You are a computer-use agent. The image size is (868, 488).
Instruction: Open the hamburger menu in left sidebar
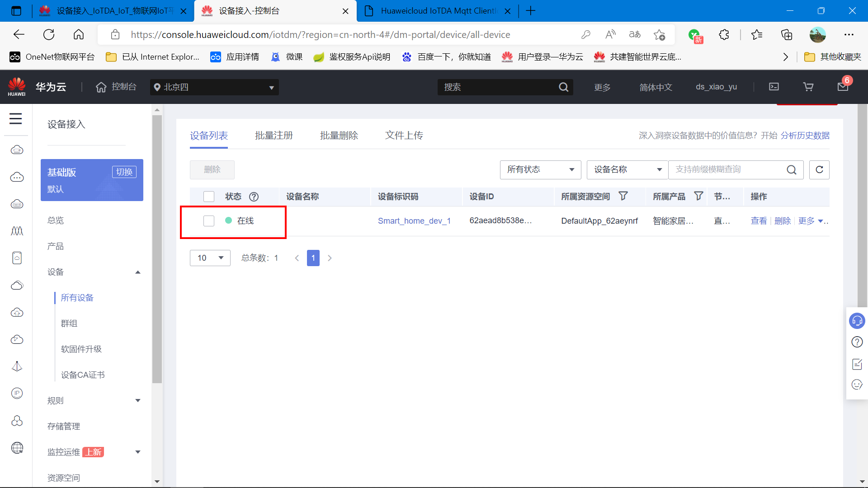click(x=16, y=119)
